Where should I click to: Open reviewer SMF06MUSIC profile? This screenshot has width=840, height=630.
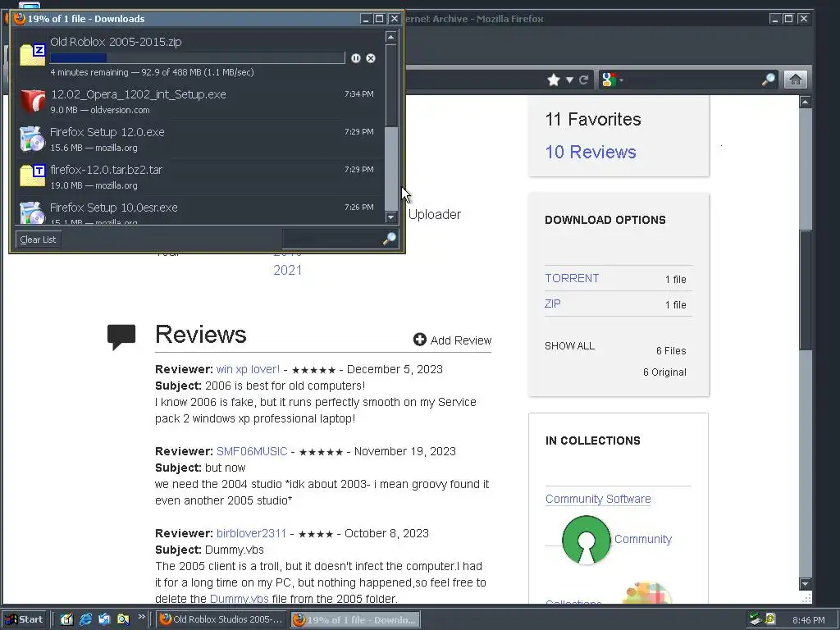252,451
